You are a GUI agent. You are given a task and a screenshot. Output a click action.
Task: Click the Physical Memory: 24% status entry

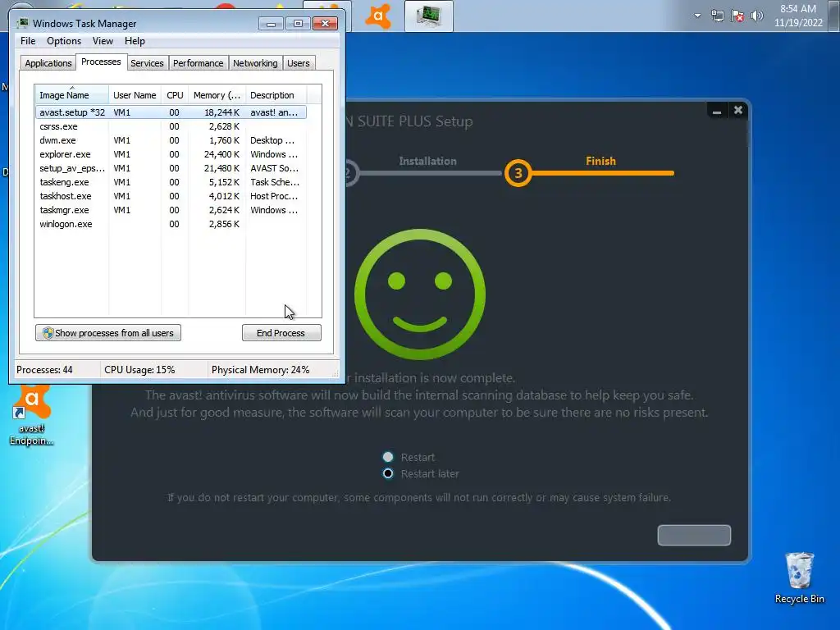tap(260, 370)
